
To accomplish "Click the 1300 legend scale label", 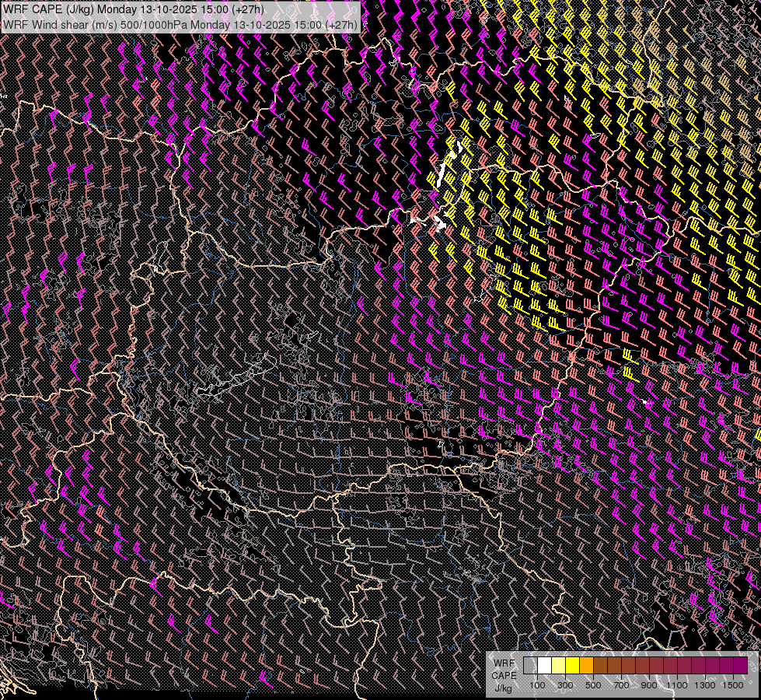I will point(705,685).
